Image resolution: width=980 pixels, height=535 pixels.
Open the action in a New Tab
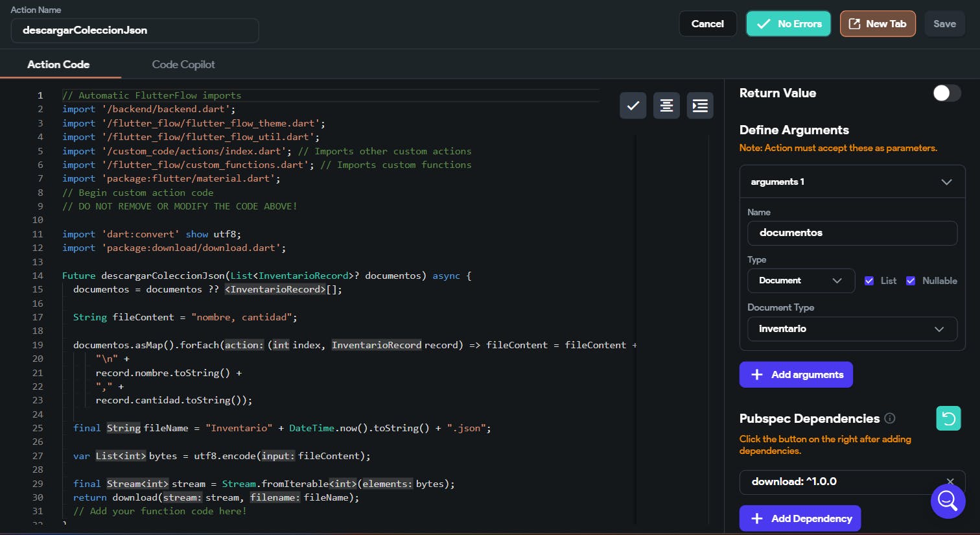pos(878,24)
